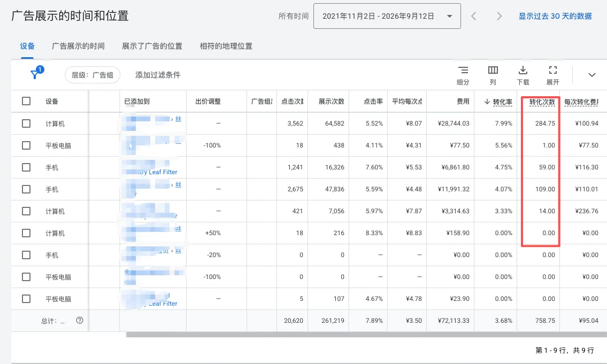Switch to the 展示了广告的位置 tab
Screen dimensions: 607x364
(x=152, y=46)
